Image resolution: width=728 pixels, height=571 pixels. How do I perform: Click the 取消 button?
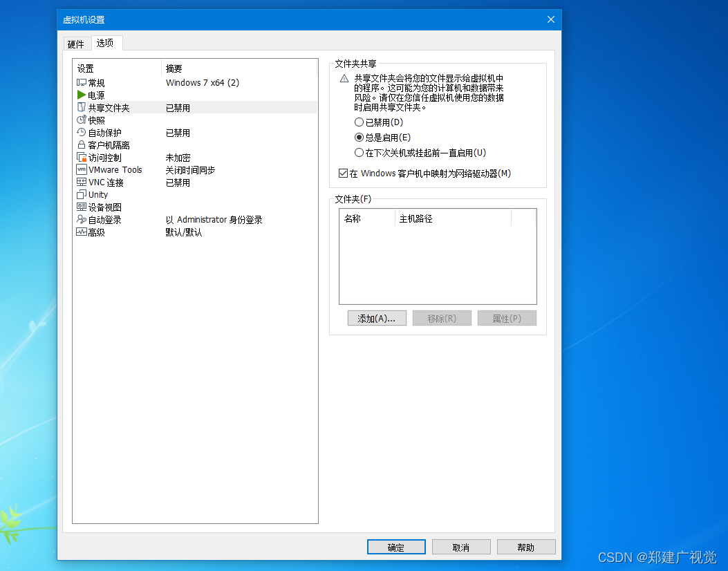click(x=461, y=547)
